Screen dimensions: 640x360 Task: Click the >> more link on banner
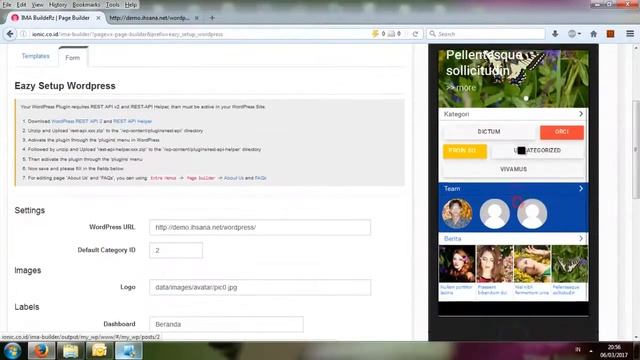tap(461, 88)
